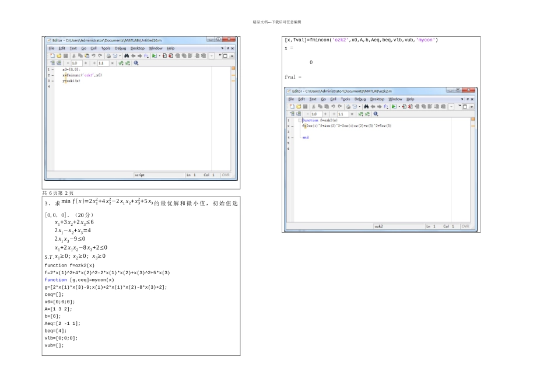This screenshot has height=392, width=554.
Task: Click the multiply button beside 1.1 in Untitled16.m
Action: pyautogui.click(x=113, y=63)
